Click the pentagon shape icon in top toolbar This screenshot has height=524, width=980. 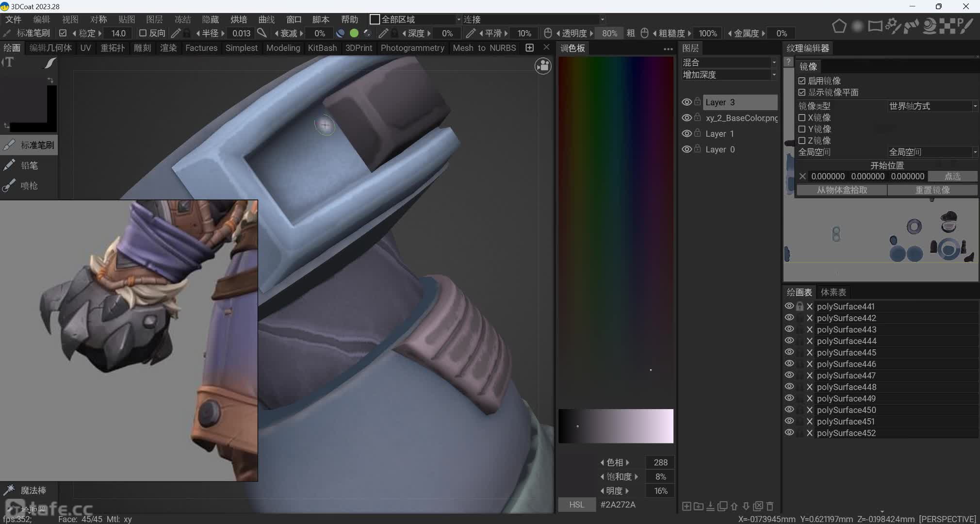pos(839,26)
